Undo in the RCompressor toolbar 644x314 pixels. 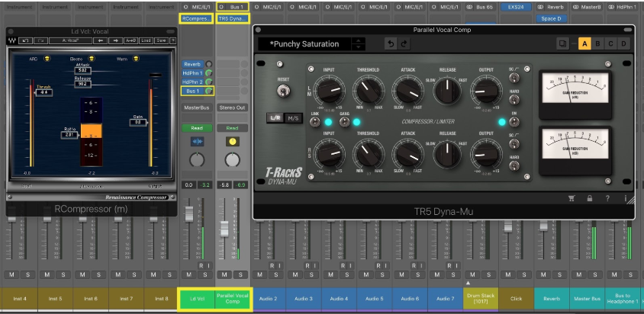[25, 40]
